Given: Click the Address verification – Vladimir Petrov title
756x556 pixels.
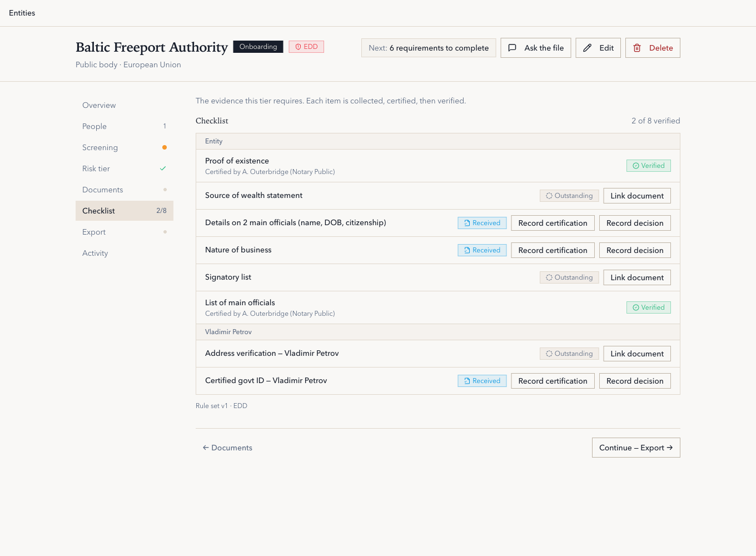Looking at the screenshot, I should 272,353.
